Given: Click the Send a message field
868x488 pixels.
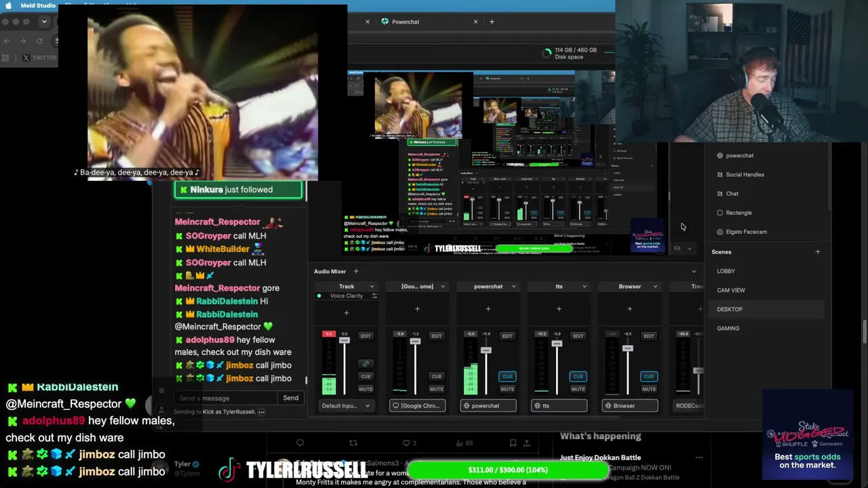Looking at the screenshot, I should [x=226, y=399].
